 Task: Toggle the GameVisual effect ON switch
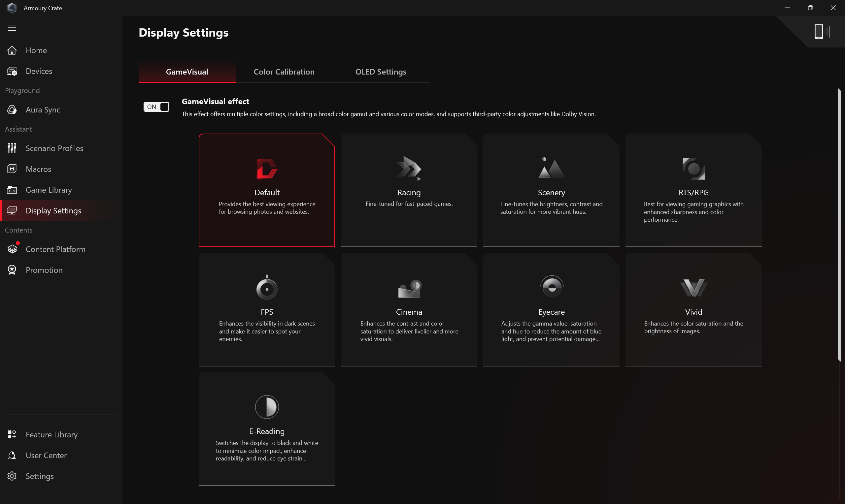(156, 107)
